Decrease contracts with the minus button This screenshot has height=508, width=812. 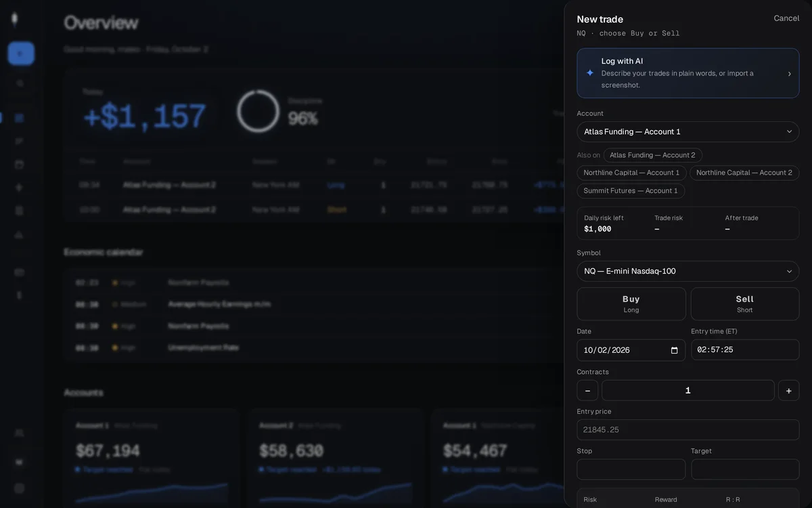point(587,390)
